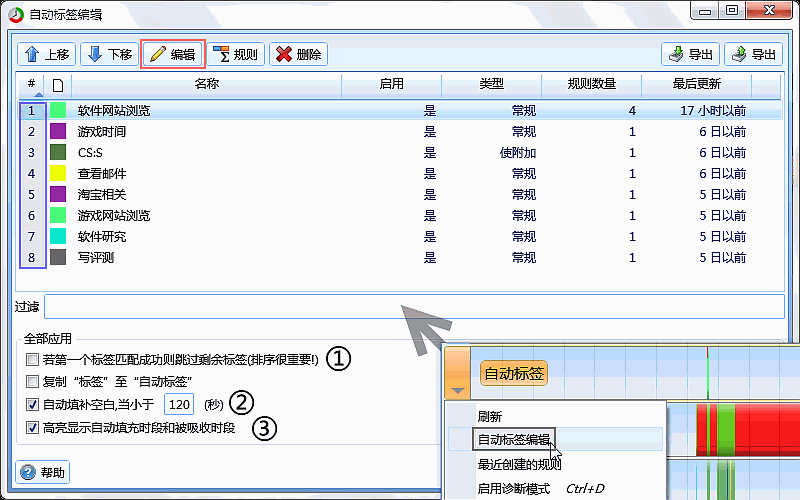This screenshot has height=500, width=800.
Task: Check 复制"标签"至"自动标签" checkbox
Action: pyautogui.click(x=32, y=382)
